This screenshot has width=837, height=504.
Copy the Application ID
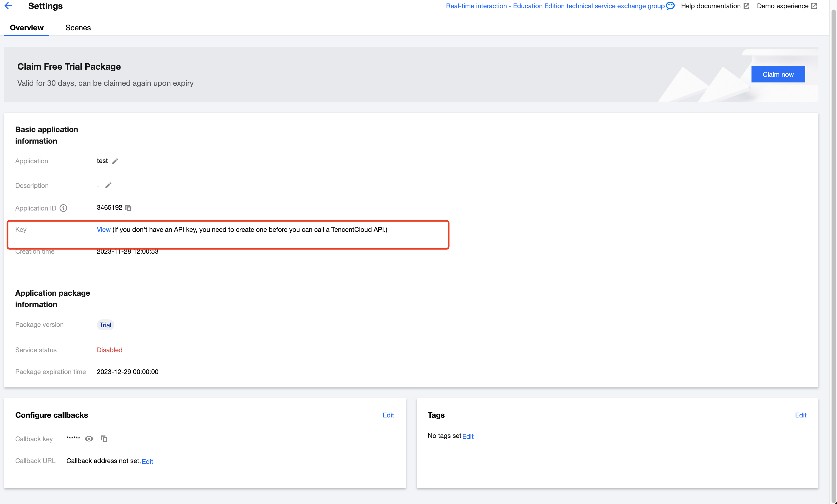(x=128, y=208)
